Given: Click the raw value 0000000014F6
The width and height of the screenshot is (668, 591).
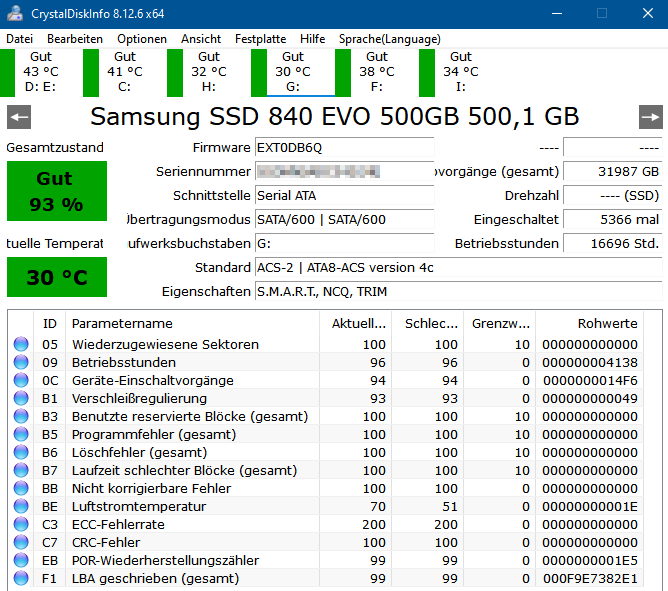Looking at the screenshot, I should (x=590, y=380).
